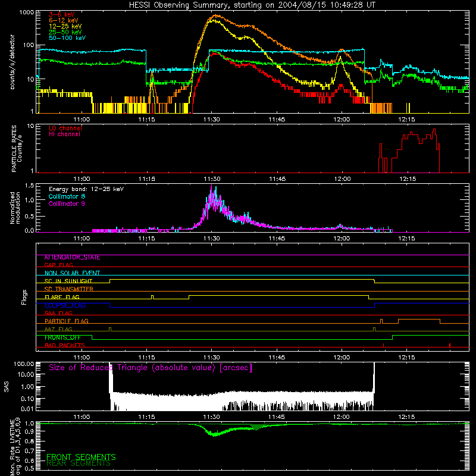
Task: Click the FRONTS_OFF flag label
Action: tap(62, 337)
